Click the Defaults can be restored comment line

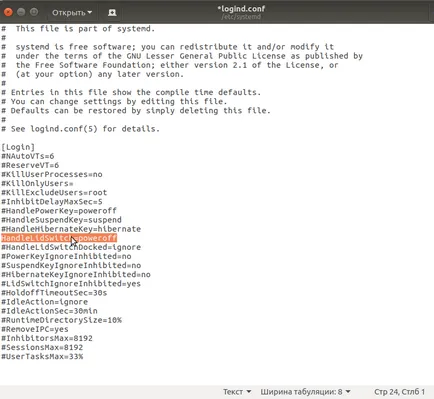[x=136, y=110]
